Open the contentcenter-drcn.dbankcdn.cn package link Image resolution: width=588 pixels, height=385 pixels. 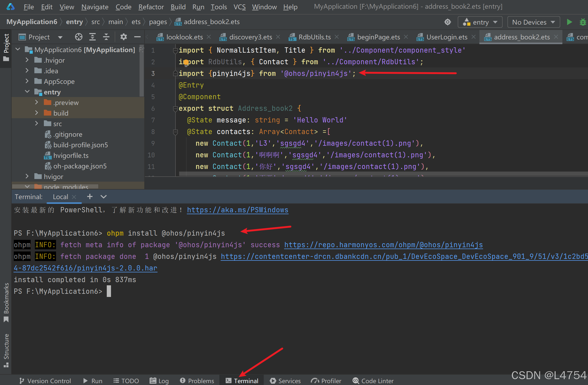tap(404, 256)
